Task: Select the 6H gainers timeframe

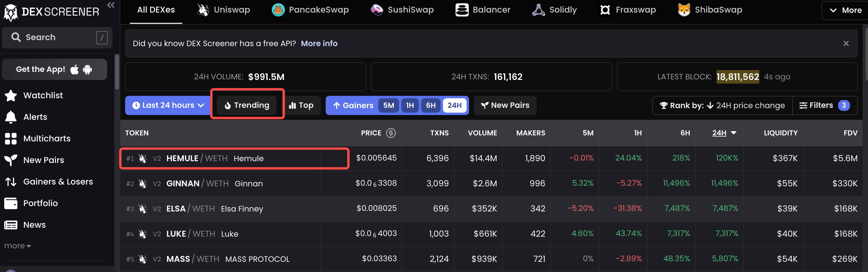Action: pos(431,105)
